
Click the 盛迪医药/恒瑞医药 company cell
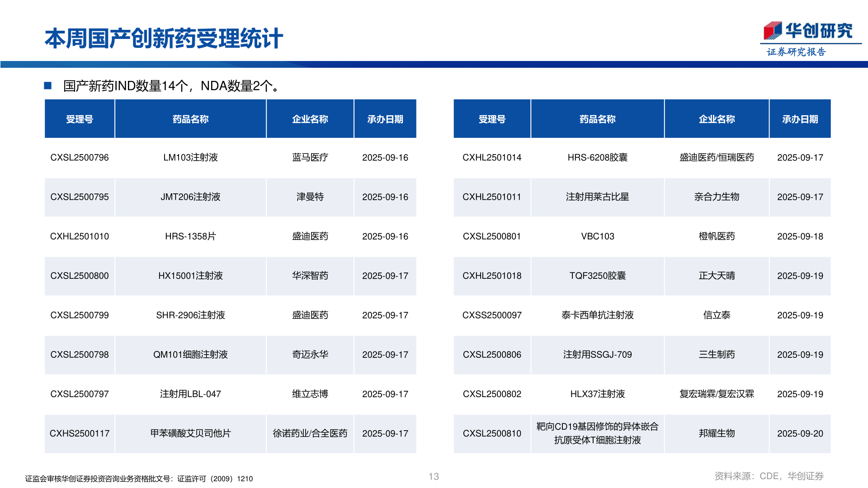pos(717,158)
